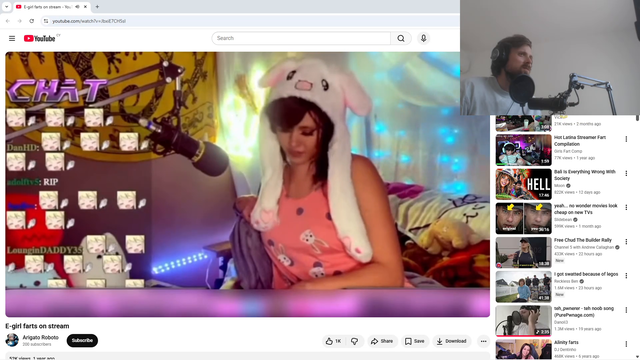Open Alinity farts video thumbnail
This screenshot has width=640, height=360.
coord(524,349)
